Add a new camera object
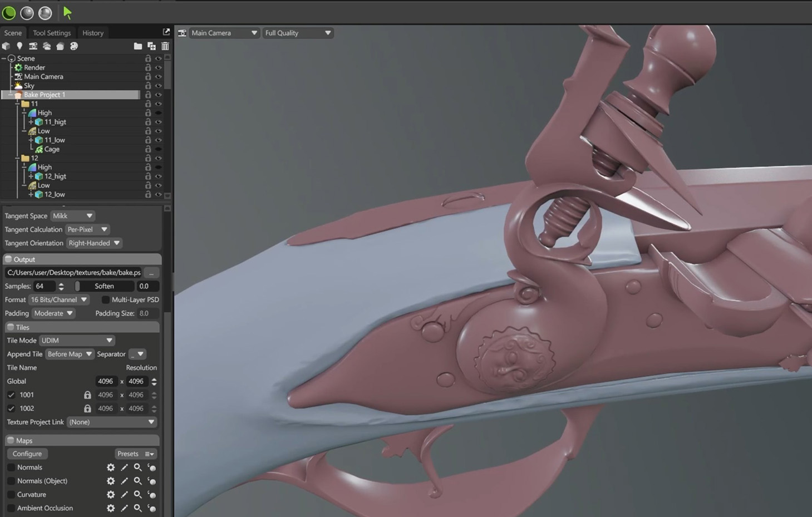This screenshot has width=812, height=517. (33, 46)
